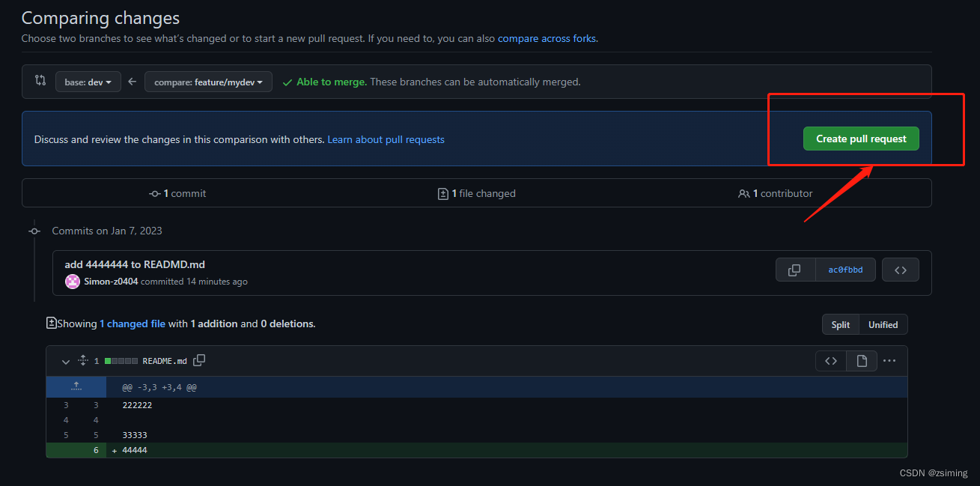
Task: Switch diff view to Unified
Action: 883,324
